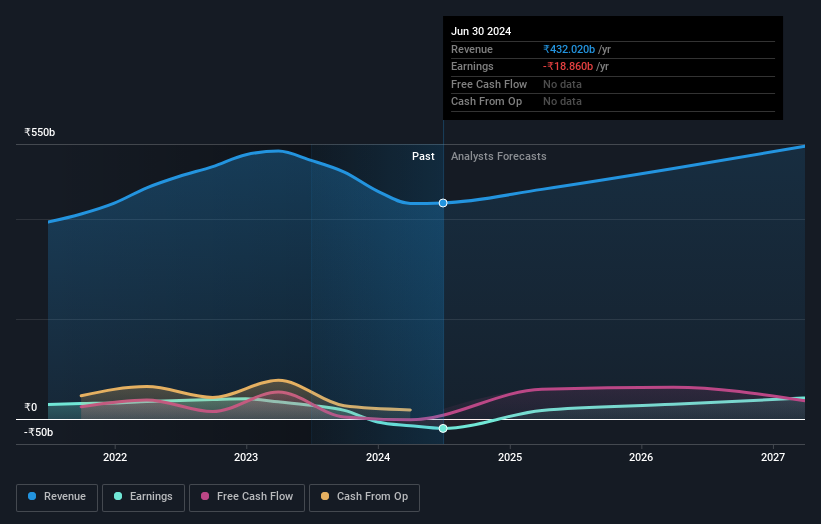Select the revenue data point at Jun 30 2024

point(443,203)
